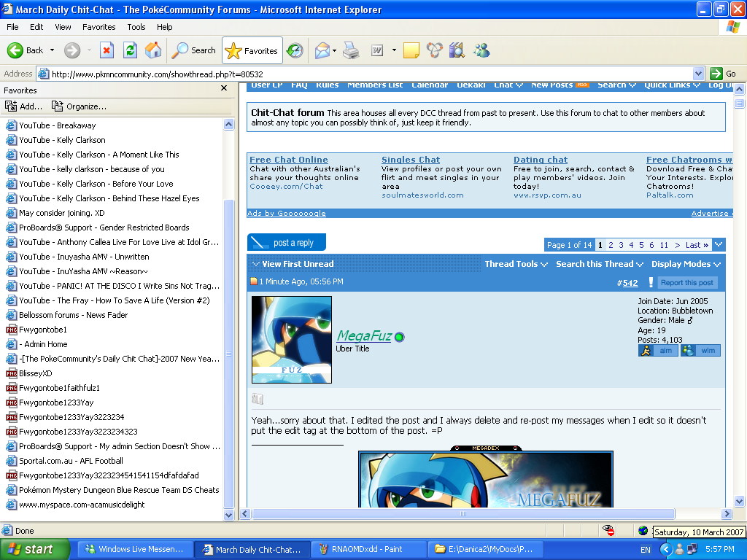Click the 'post a reply' button

pyautogui.click(x=286, y=242)
